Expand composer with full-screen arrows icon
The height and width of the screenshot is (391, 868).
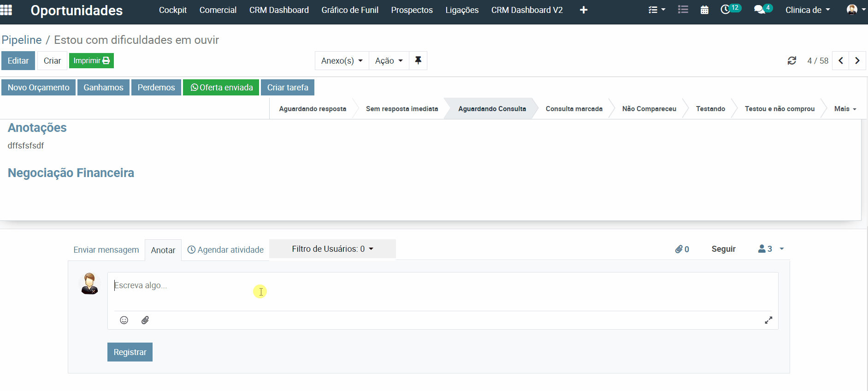[x=768, y=320]
